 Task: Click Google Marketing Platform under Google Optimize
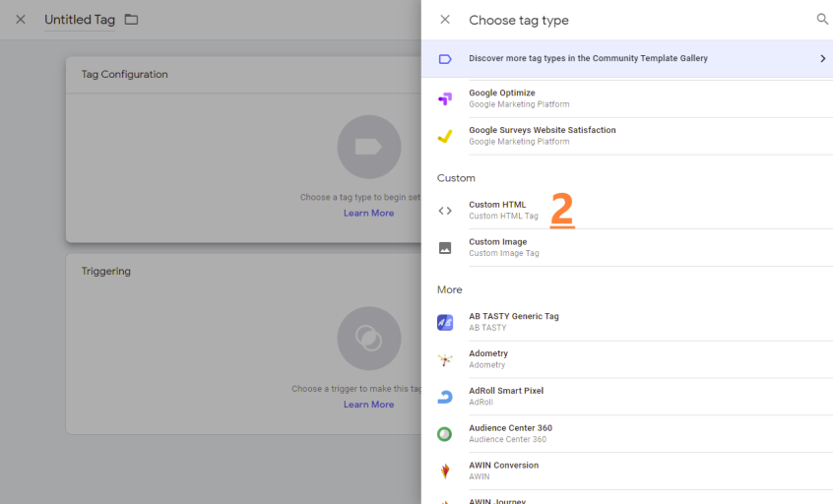pyautogui.click(x=519, y=104)
